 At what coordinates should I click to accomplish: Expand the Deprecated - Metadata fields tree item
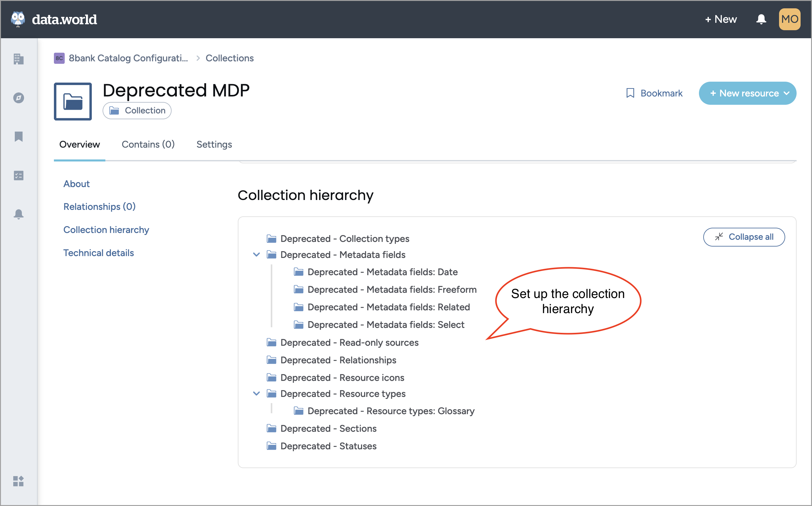[257, 255]
